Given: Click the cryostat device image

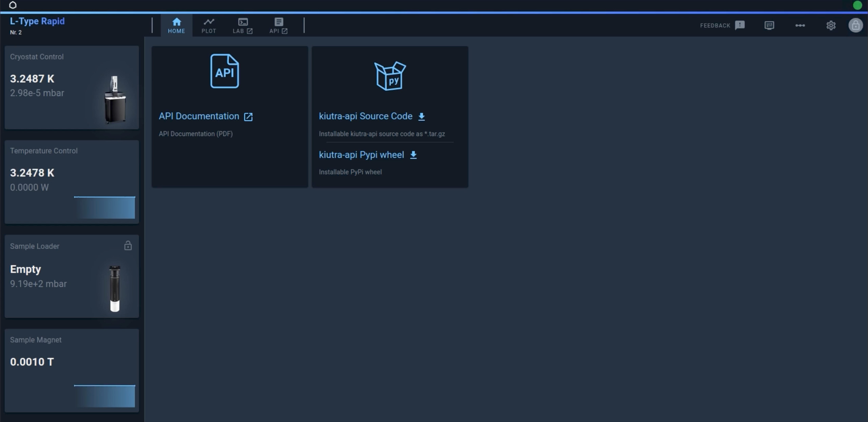Looking at the screenshot, I should [x=115, y=99].
